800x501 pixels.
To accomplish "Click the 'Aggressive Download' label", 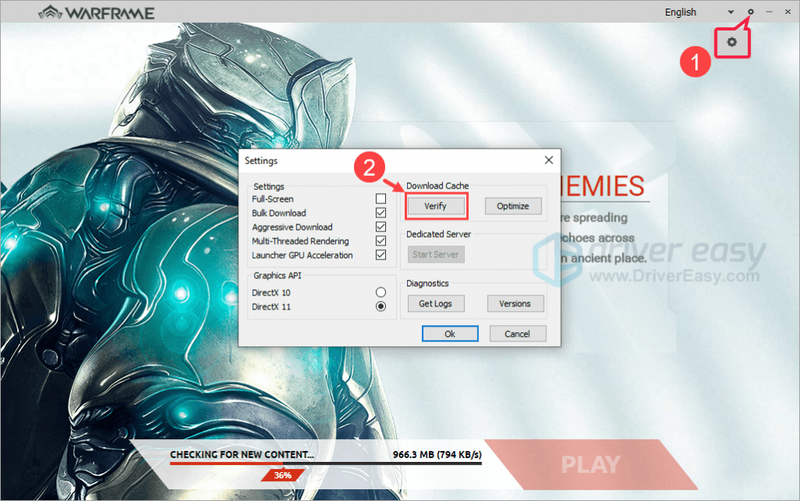I will [x=292, y=227].
